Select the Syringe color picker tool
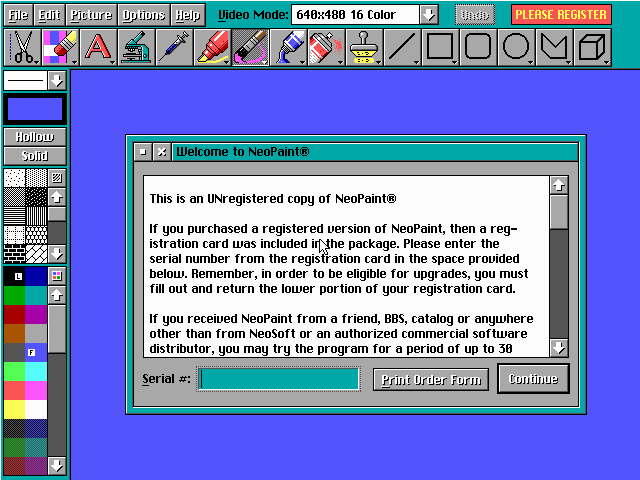The width and height of the screenshot is (640, 480). coord(174,47)
